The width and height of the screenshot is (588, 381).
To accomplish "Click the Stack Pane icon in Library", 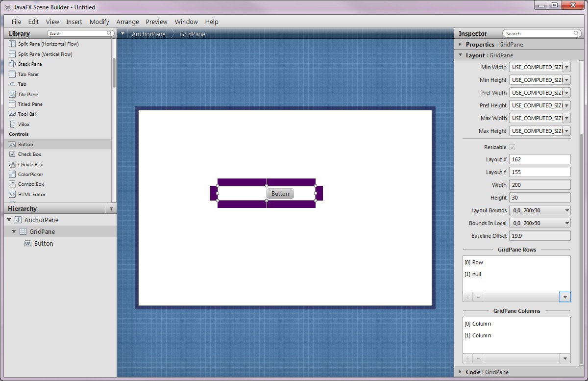I will 12,64.
